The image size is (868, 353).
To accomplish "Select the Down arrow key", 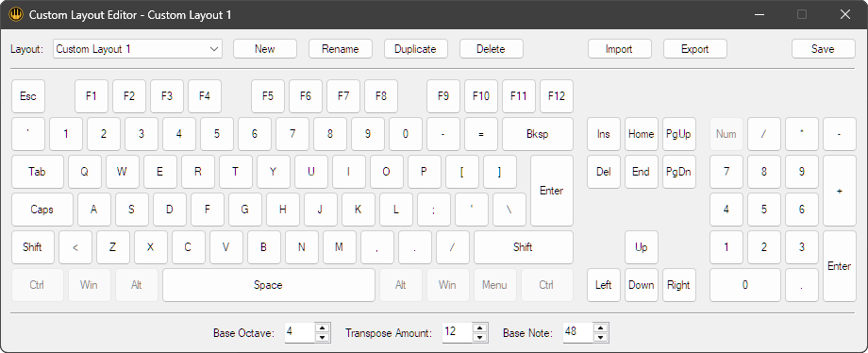I will click(x=641, y=285).
